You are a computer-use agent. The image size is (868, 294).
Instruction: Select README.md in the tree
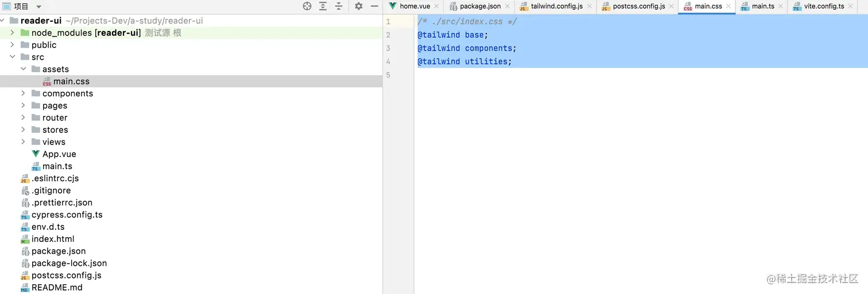tap(57, 287)
